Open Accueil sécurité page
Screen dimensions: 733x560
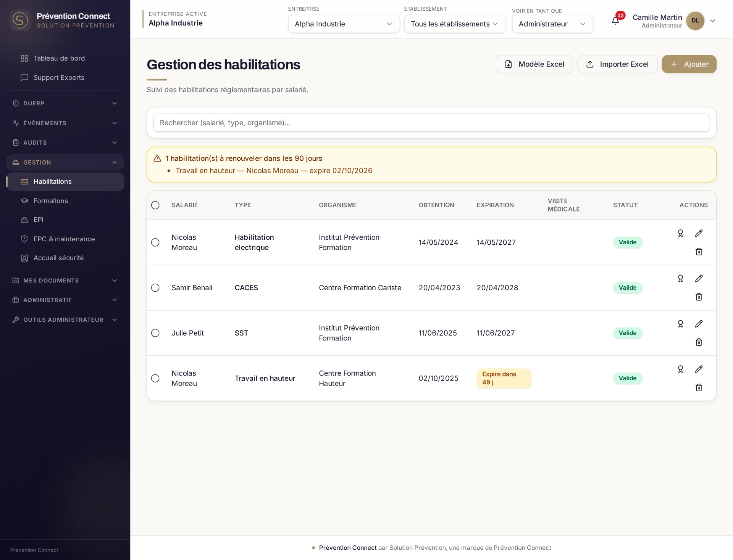tap(65, 258)
